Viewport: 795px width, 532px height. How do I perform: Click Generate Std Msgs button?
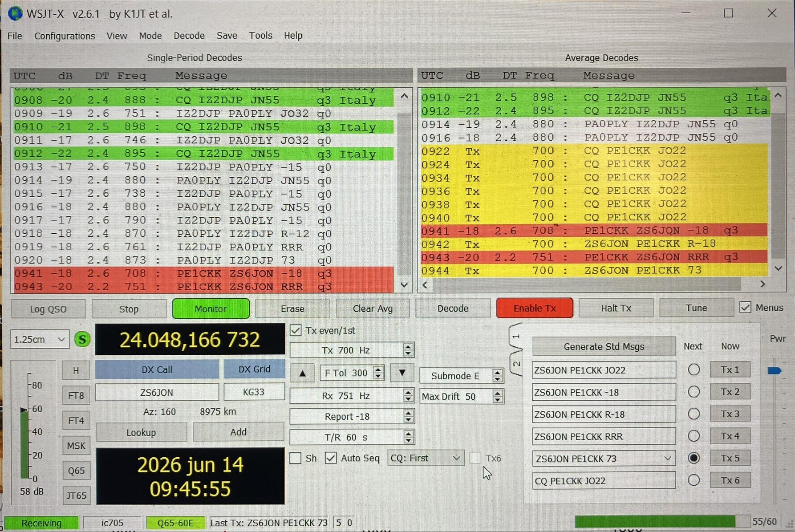click(604, 346)
